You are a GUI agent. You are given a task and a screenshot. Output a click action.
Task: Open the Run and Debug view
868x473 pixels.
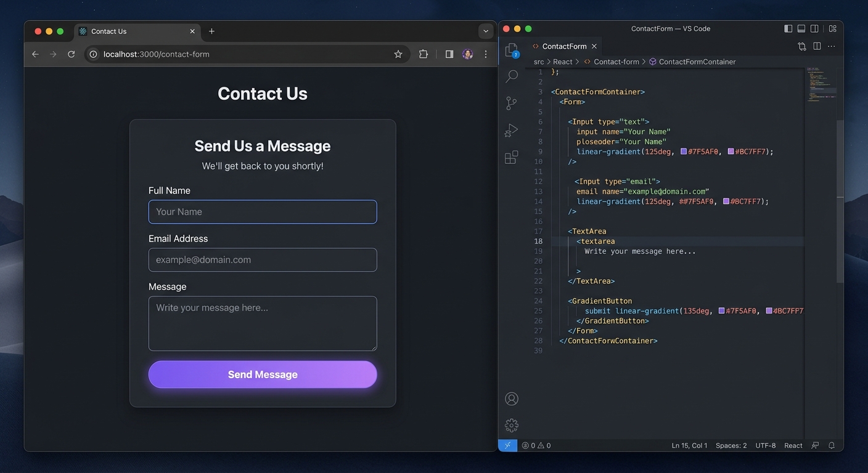coord(511,130)
